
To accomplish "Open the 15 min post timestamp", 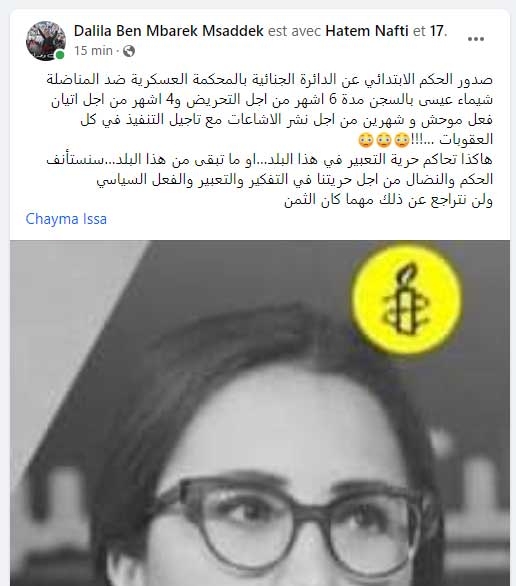I will click(x=93, y=50).
